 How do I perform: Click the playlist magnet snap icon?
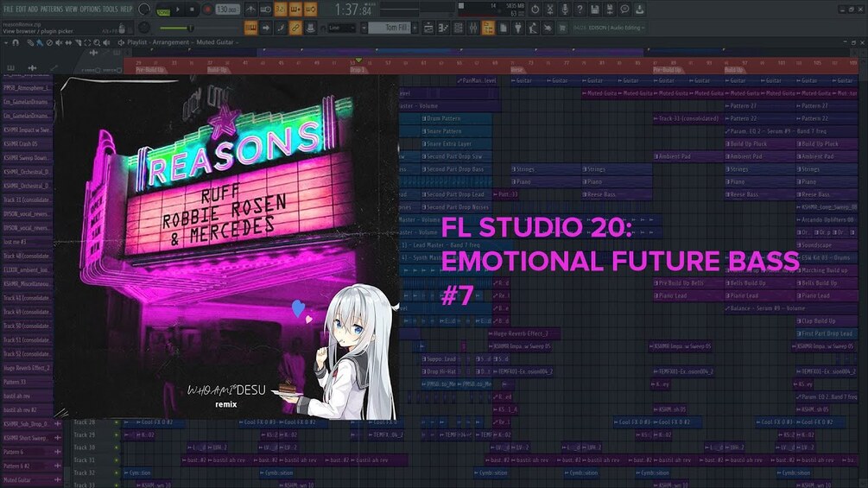tap(16, 42)
